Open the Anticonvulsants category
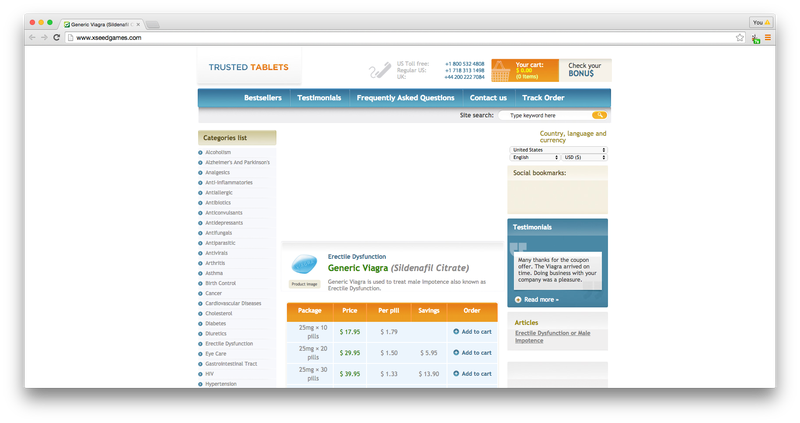The image size is (800, 423). pos(223,213)
